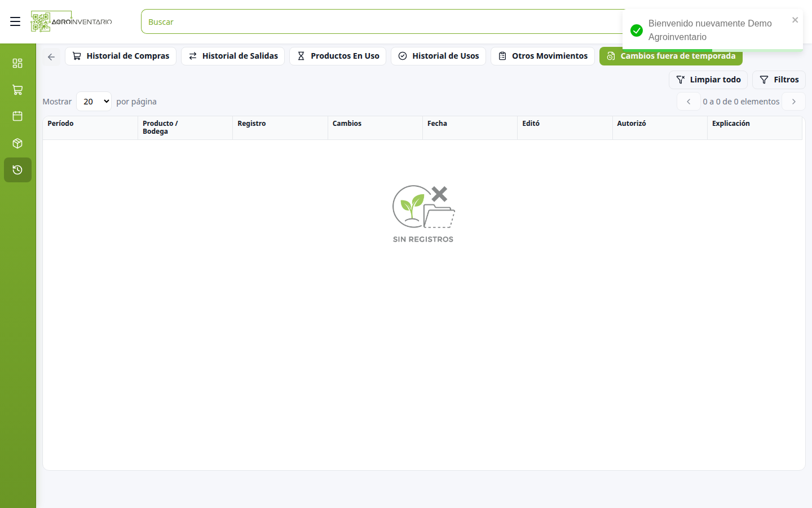Open Productos En Uso tab
The width and height of the screenshot is (812, 508).
(338, 56)
